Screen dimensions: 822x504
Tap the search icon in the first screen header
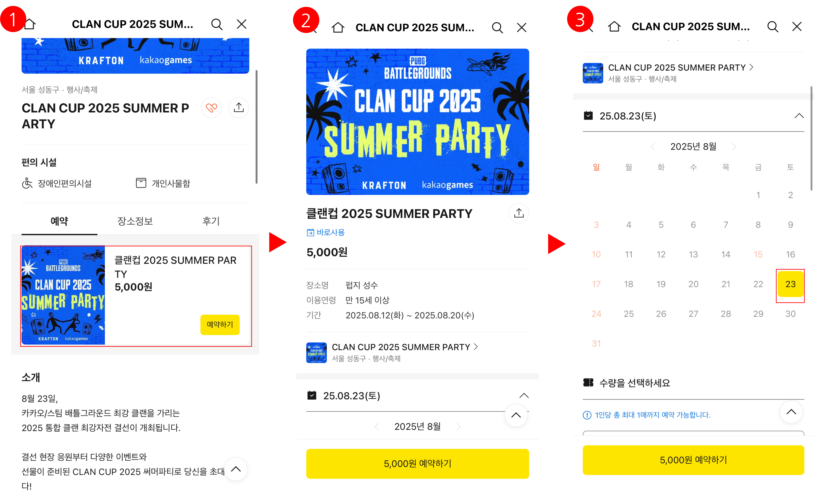[217, 24]
